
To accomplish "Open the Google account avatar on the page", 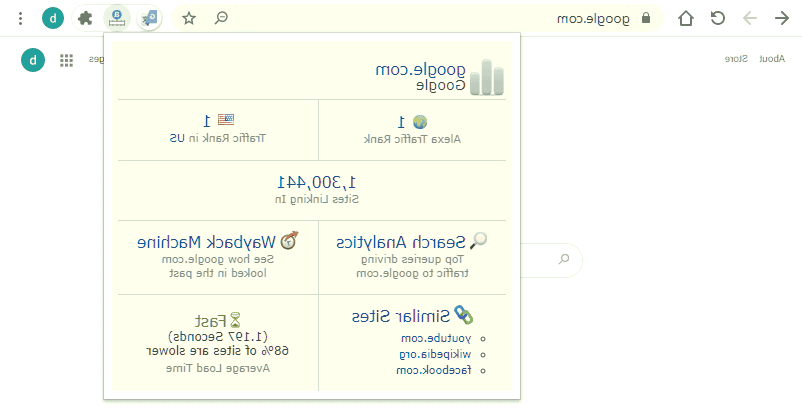I will (x=32, y=60).
